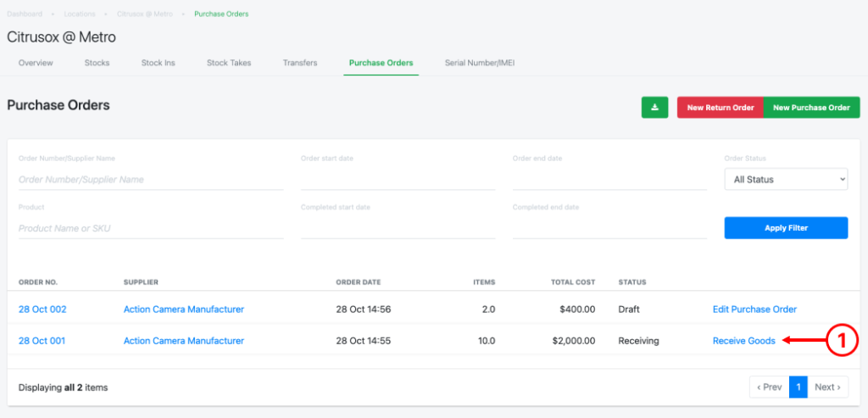The width and height of the screenshot is (868, 418).
Task: Go to the Stock Takes tab
Action: coord(229,63)
